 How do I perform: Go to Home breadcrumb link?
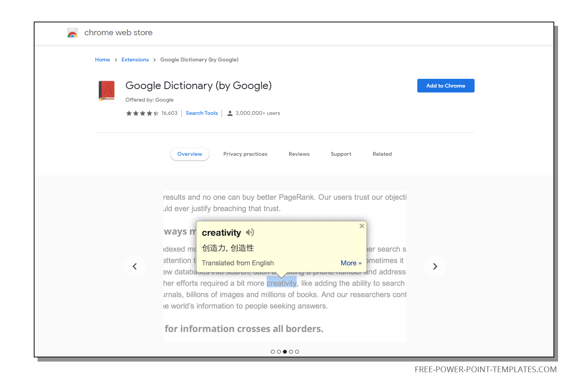pyautogui.click(x=102, y=60)
